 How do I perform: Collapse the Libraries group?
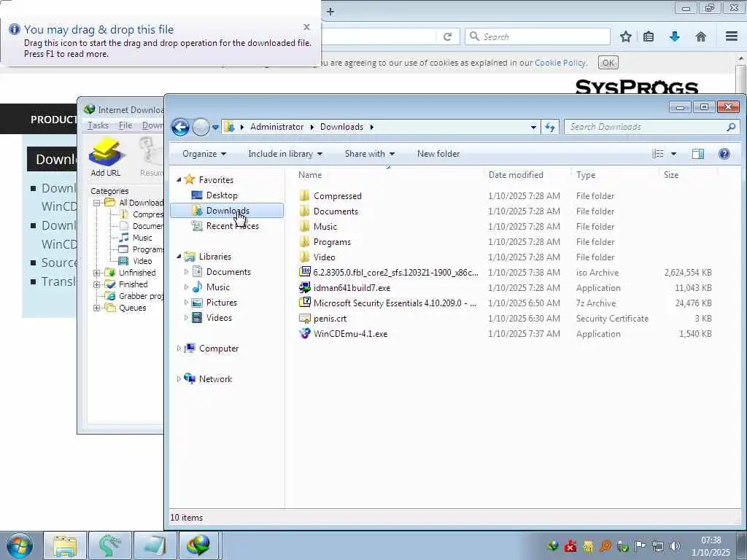pyautogui.click(x=179, y=257)
